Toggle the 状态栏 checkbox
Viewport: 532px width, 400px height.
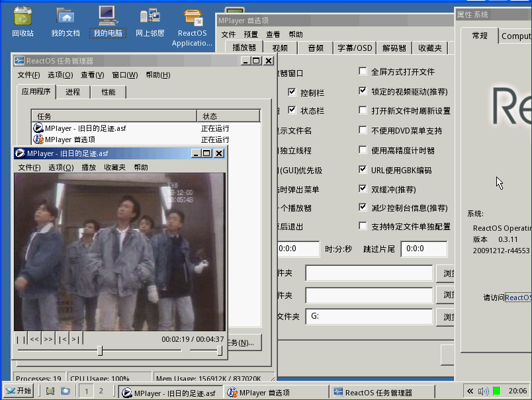292,110
